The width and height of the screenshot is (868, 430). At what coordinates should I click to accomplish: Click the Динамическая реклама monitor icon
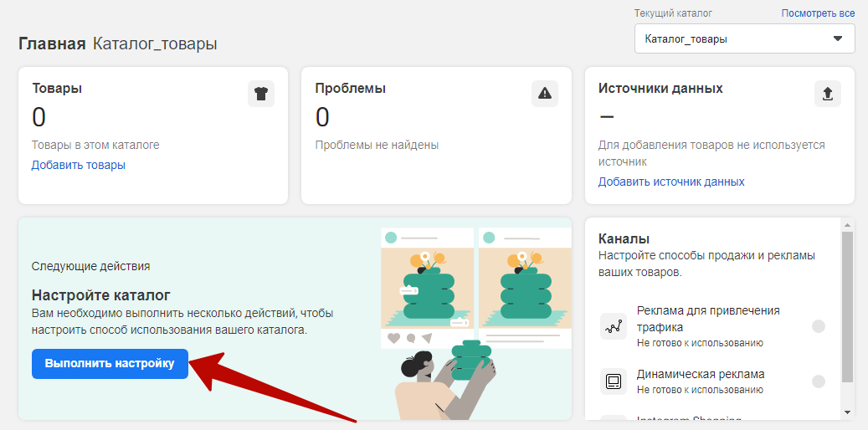(614, 381)
